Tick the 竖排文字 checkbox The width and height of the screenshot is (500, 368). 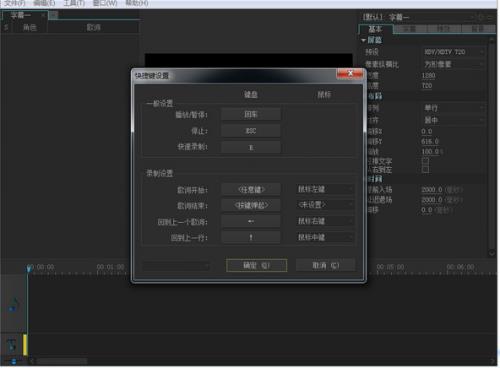425,161
